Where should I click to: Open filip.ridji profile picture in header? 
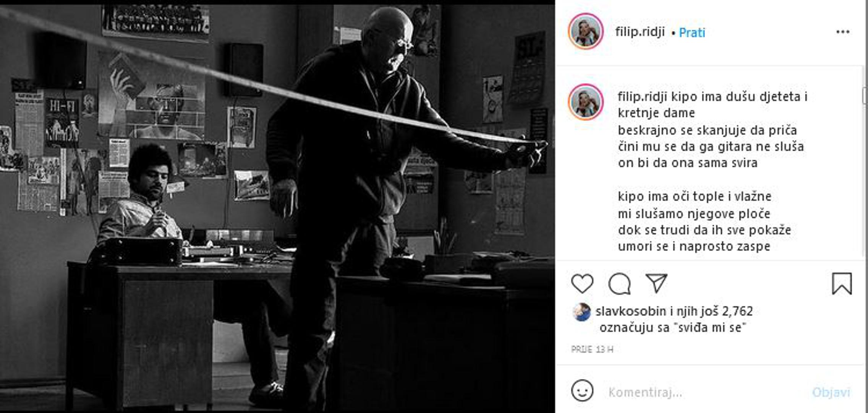[x=586, y=31]
